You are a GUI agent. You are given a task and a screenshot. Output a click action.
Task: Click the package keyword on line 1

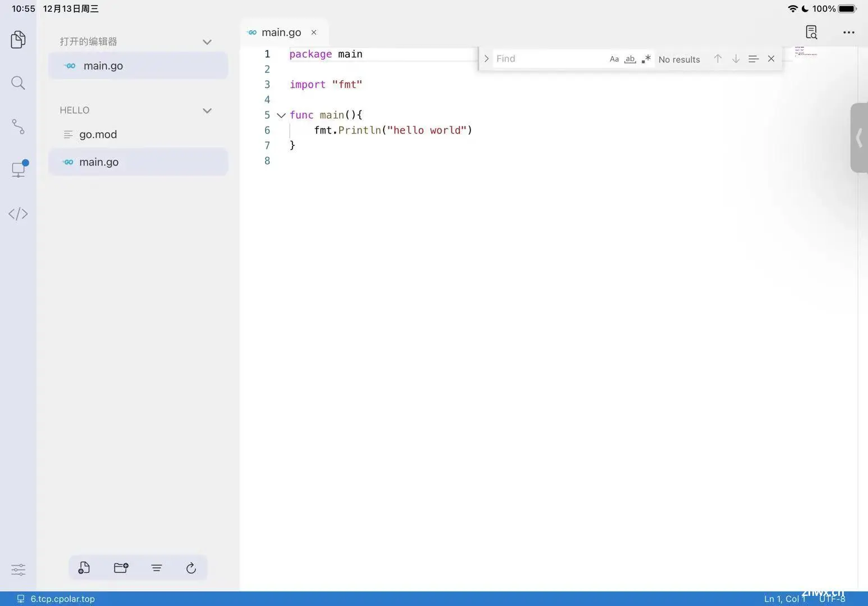(310, 54)
